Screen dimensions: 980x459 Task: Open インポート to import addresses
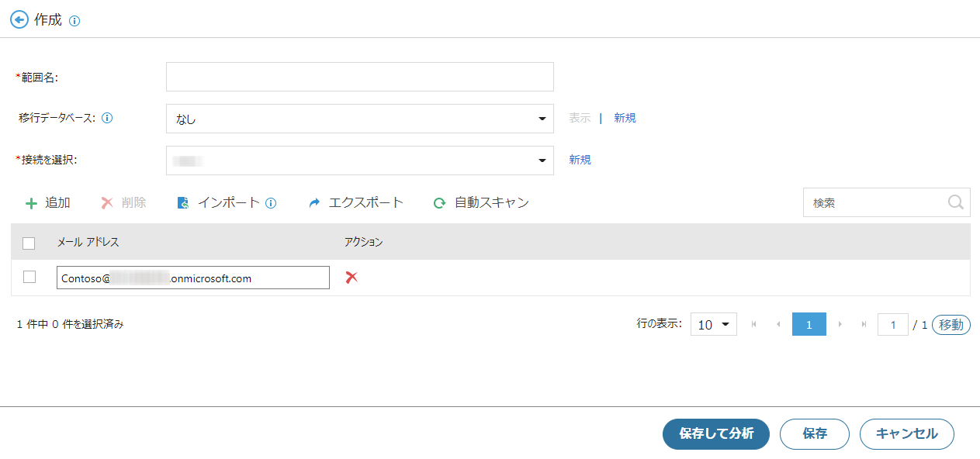[x=218, y=202]
